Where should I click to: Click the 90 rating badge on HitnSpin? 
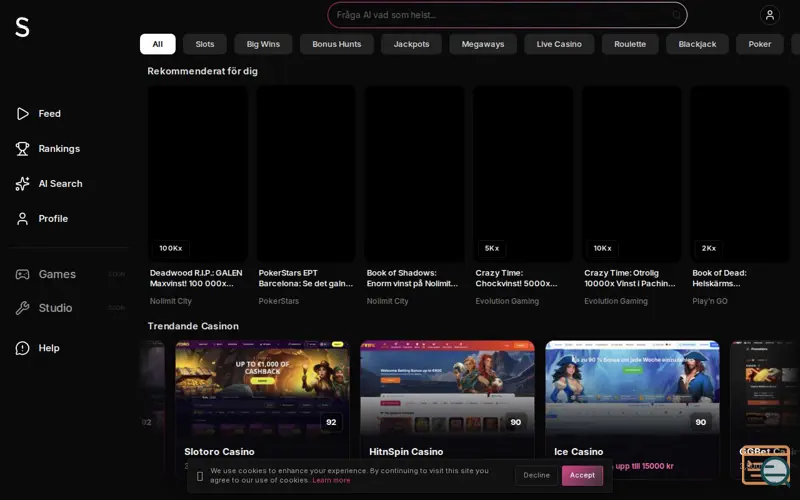516,422
